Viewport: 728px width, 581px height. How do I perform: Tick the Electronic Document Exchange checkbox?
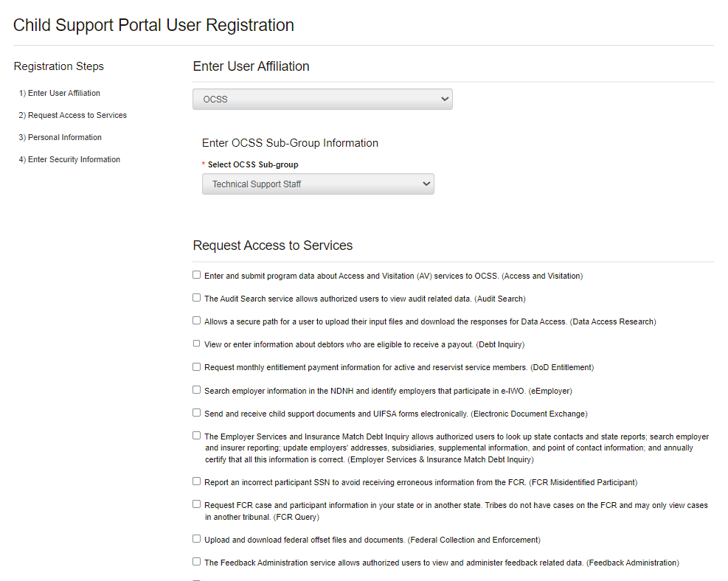197,413
